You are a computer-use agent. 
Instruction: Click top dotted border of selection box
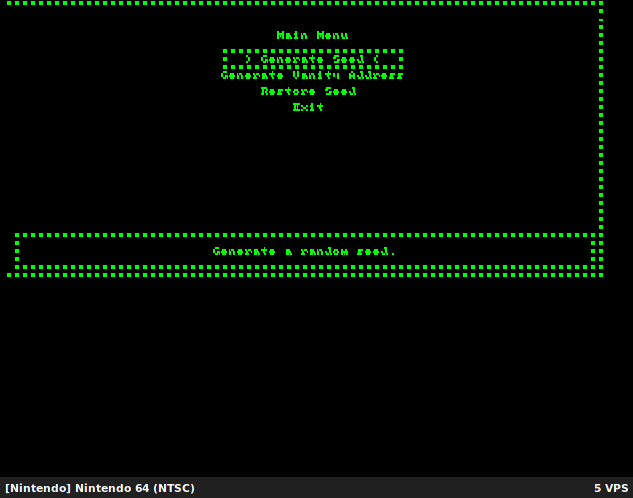point(312,50)
